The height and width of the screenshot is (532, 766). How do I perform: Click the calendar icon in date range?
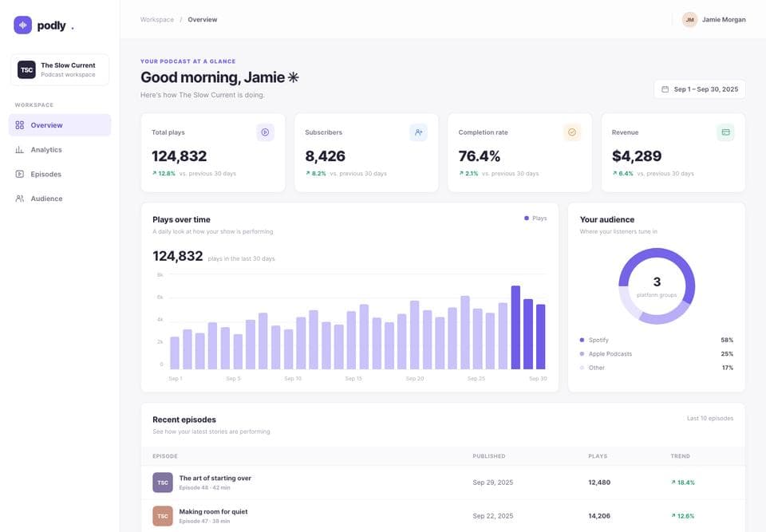pos(665,89)
